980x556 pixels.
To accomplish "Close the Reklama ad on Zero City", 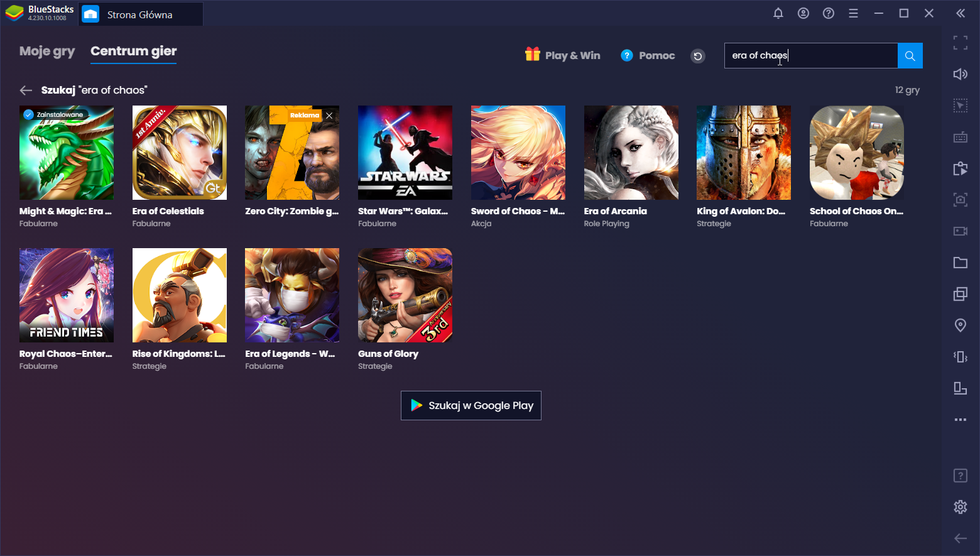I will pyautogui.click(x=329, y=116).
